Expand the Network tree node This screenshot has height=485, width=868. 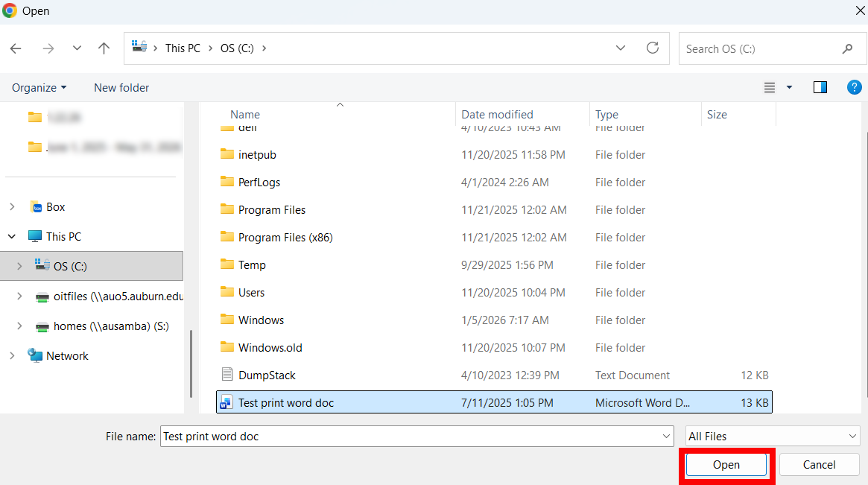(12, 356)
